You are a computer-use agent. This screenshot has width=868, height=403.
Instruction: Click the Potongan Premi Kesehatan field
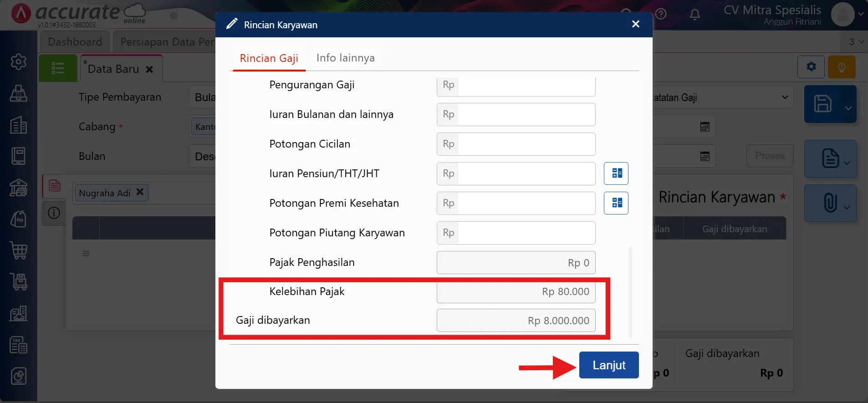point(516,203)
